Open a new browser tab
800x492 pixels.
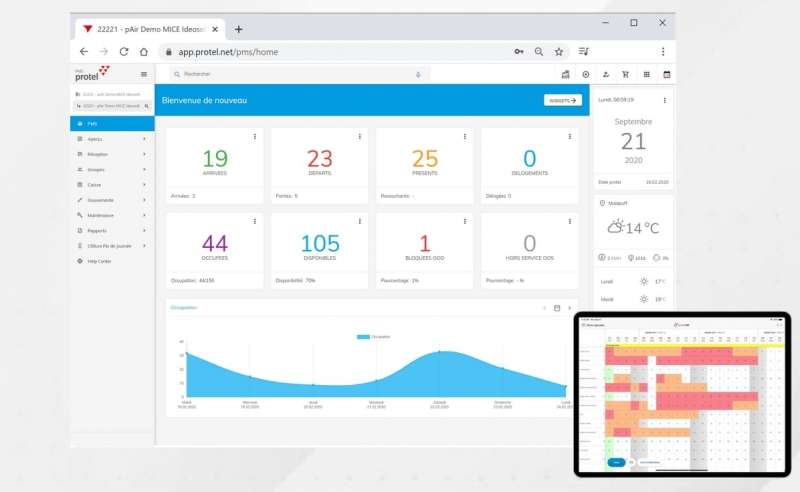coord(238,29)
